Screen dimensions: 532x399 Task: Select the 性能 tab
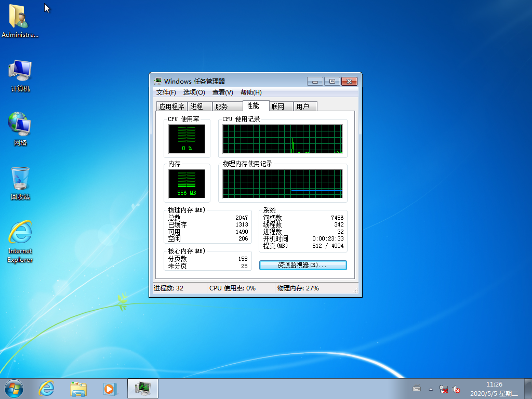(x=256, y=105)
